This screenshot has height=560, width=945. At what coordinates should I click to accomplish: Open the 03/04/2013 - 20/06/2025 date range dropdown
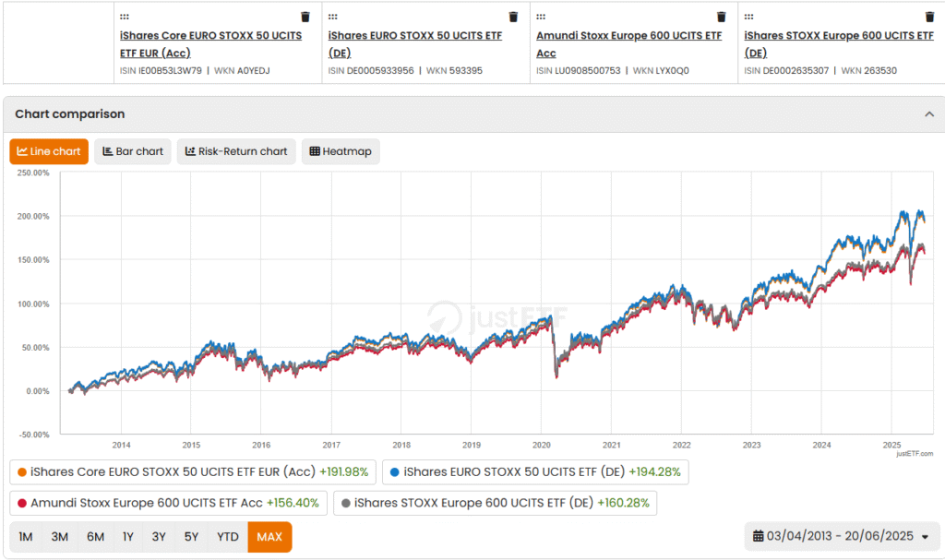842,536
